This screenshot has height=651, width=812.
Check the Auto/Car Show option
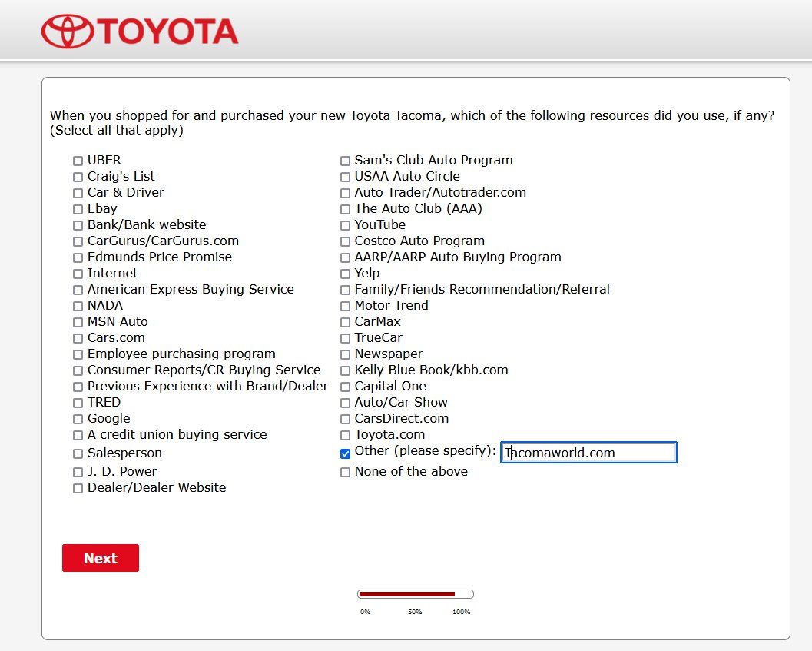click(x=345, y=403)
